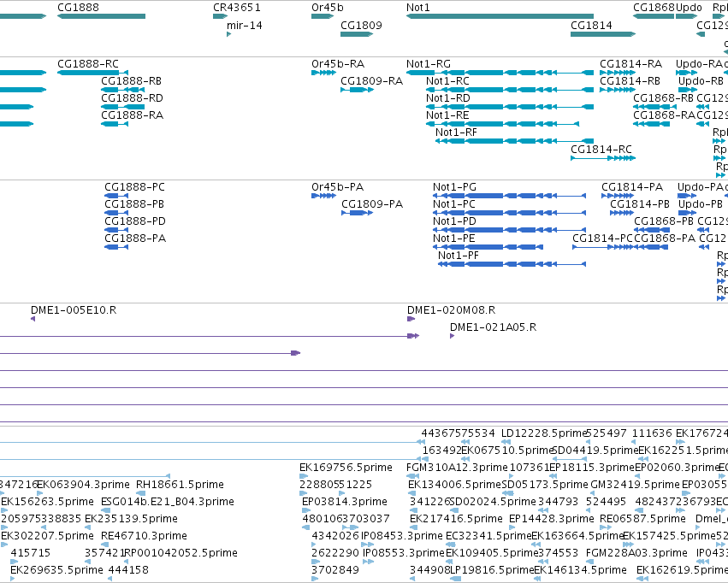Screen dimensions: 728x583
Task: Click the RH18661.5prime EST label
Action: [180, 484]
